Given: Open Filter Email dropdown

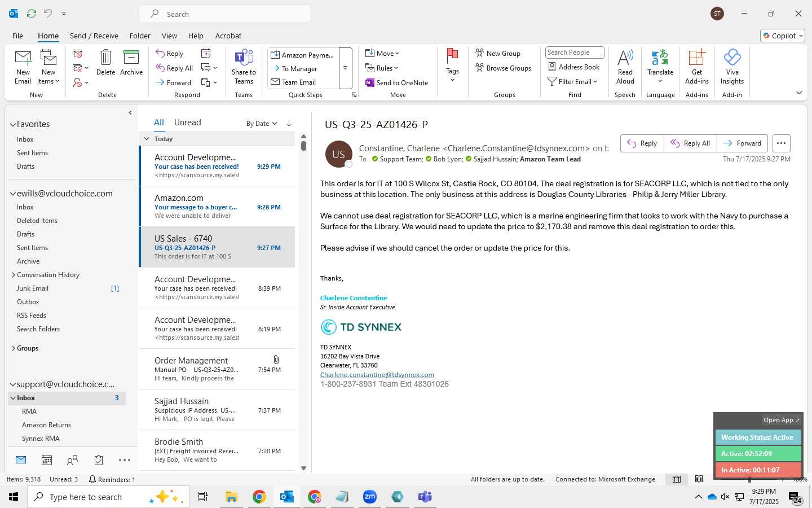Looking at the screenshot, I should (572, 81).
